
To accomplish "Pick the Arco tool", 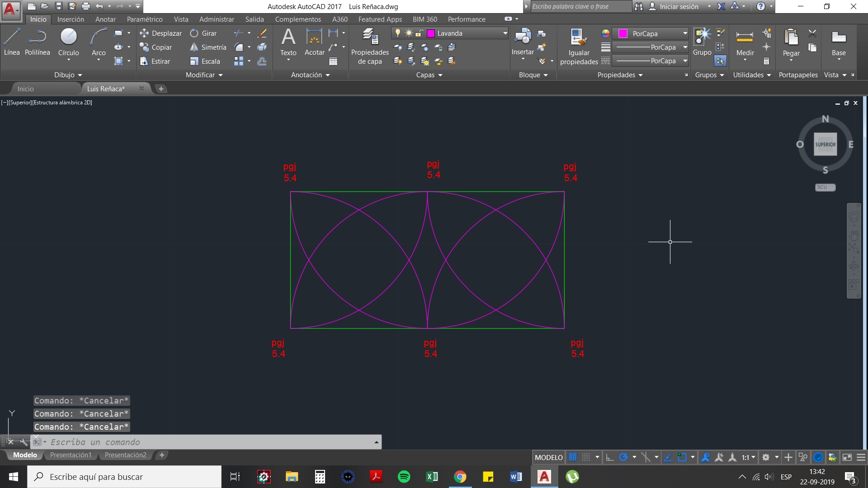I will coord(99,42).
